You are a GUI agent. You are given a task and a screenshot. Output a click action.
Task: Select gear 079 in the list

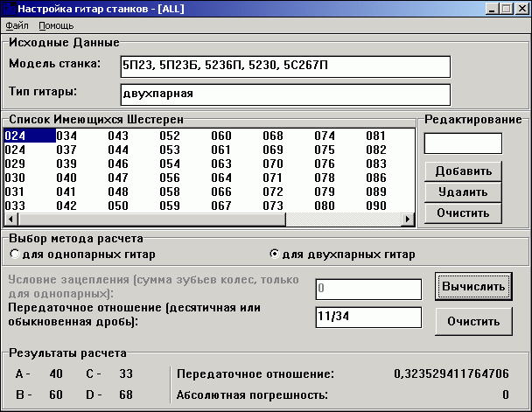click(325, 192)
